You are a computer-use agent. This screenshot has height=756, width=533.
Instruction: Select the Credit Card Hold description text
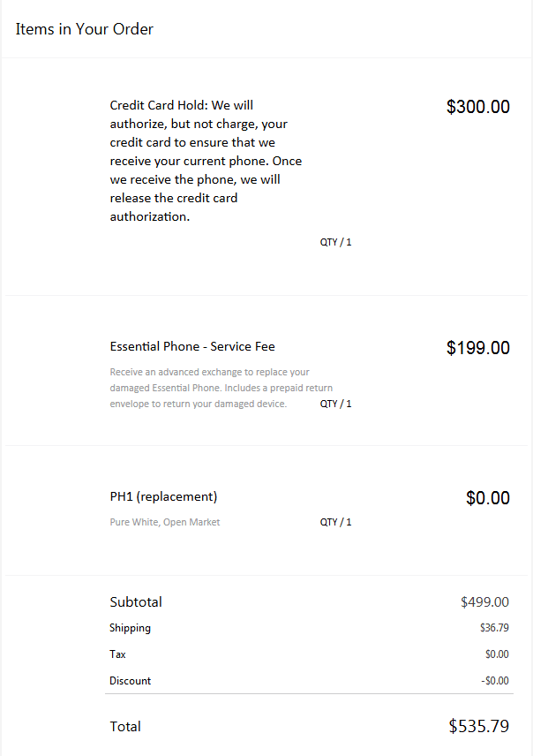pyautogui.click(x=206, y=161)
